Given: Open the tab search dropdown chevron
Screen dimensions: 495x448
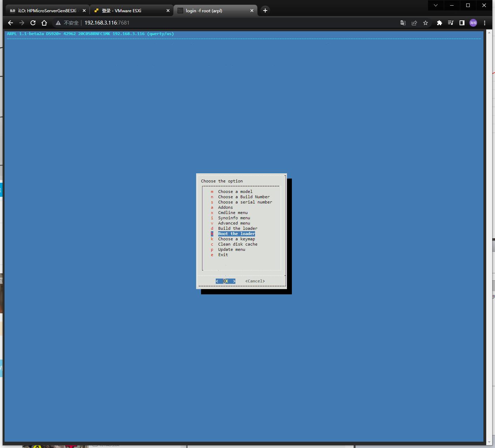Looking at the screenshot, I should click(436, 5).
